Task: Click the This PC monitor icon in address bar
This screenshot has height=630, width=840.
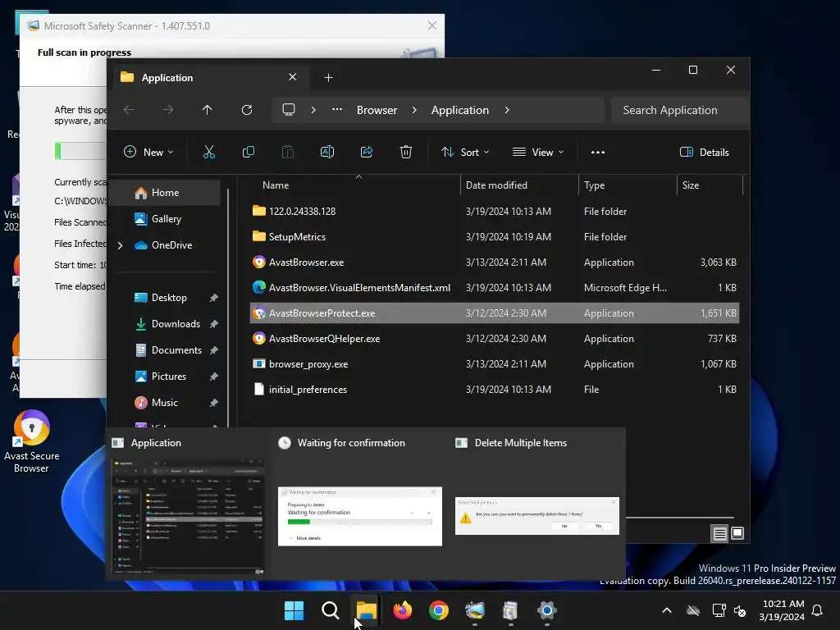Action: pos(289,110)
